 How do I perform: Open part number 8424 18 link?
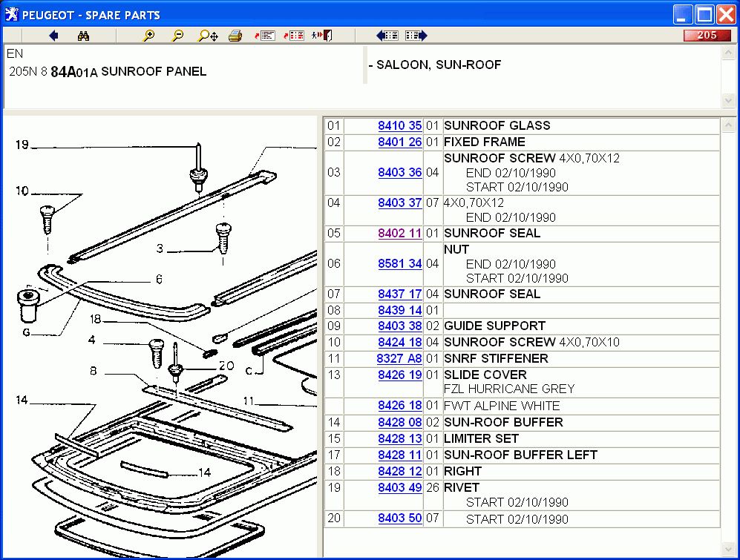coord(400,342)
